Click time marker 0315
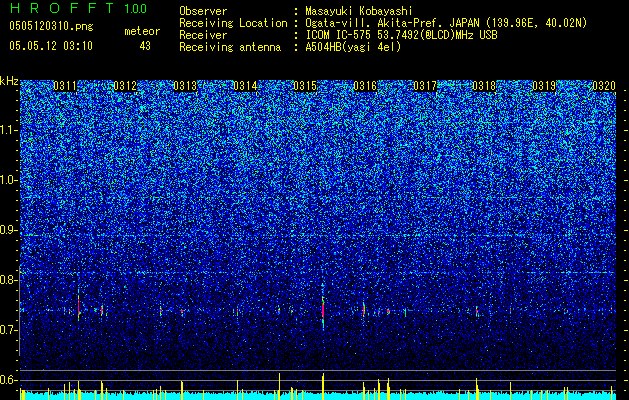Image resolution: width=629 pixels, height=400 pixels. (305, 86)
